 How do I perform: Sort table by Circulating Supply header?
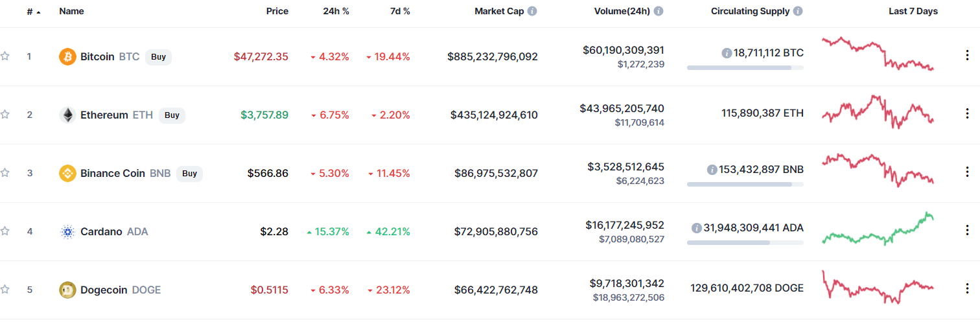pos(751,11)
